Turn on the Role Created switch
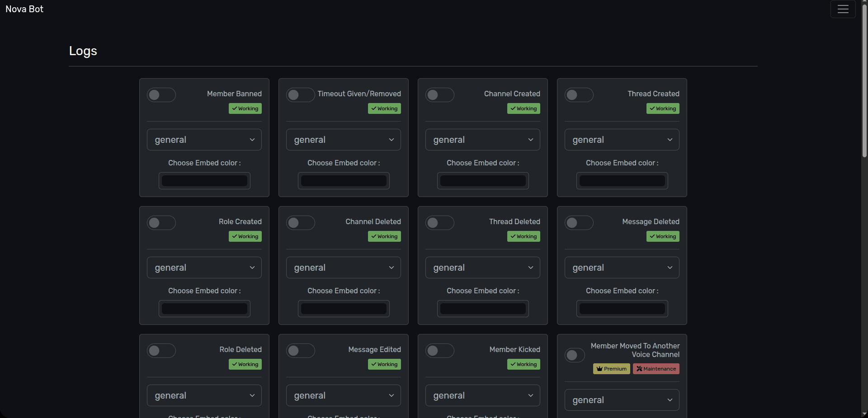The image size is (868, 418). (161, 223)
